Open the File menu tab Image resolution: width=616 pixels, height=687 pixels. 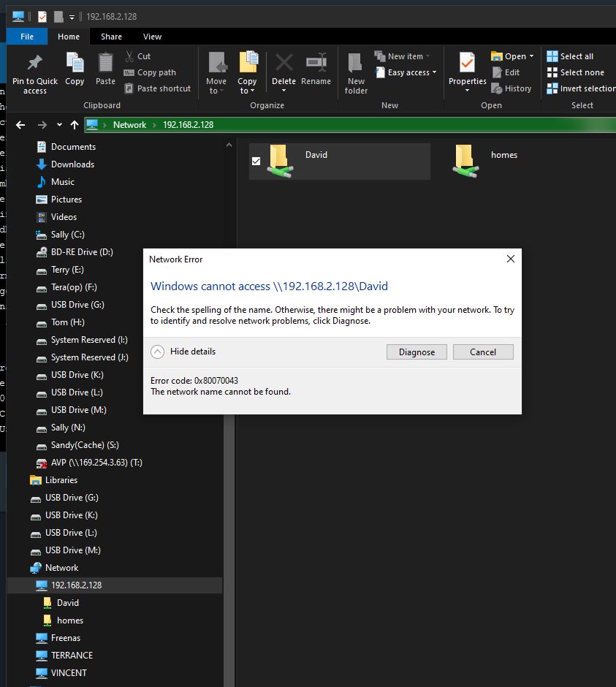[x=27, y=37]
